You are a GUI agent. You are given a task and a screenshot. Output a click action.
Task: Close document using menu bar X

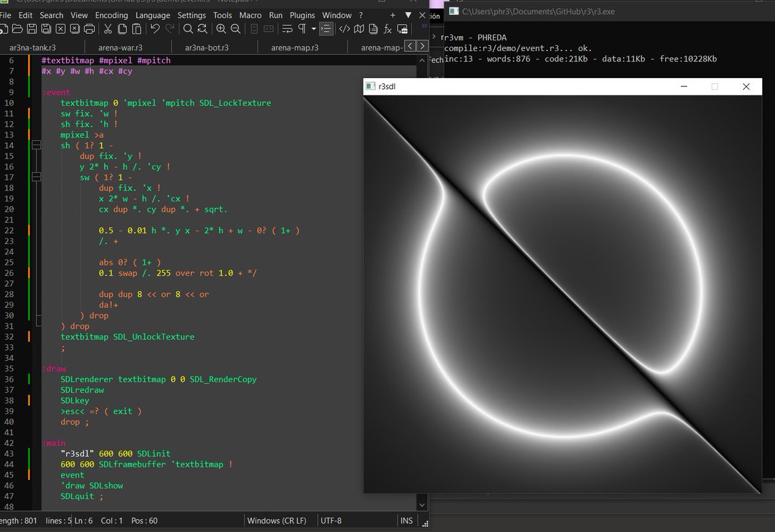tap(422, 15)
